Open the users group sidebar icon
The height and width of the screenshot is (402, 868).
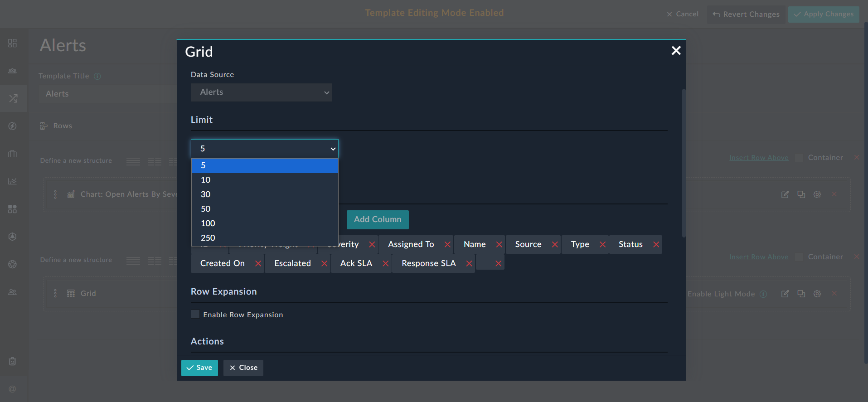tap(13, 292)
